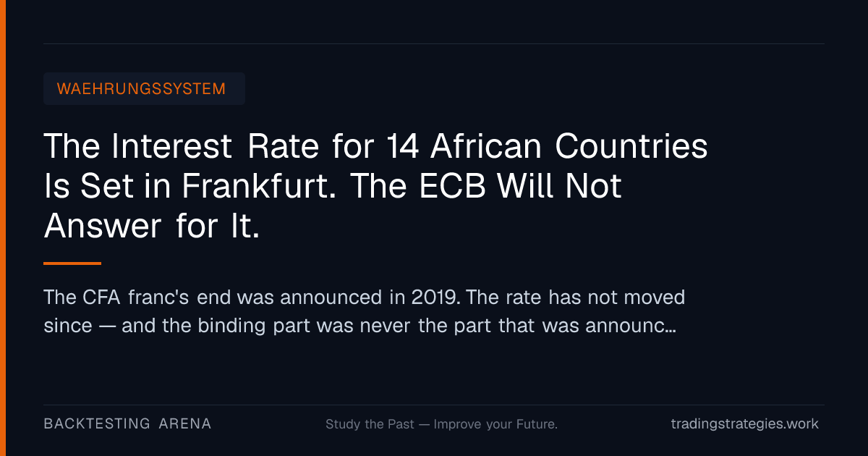Click the BACKTESTING ARENA brand label
Viewport: 868px width, 456px height.
[127, 424]
